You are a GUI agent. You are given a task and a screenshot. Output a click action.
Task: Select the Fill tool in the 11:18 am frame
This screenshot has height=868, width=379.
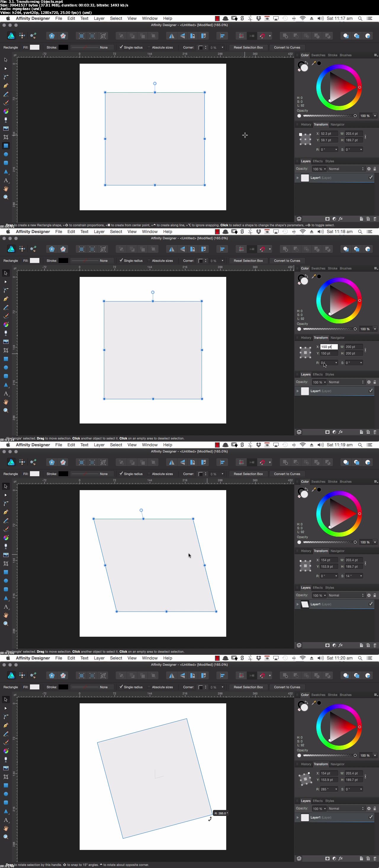[x=6, y=325]
